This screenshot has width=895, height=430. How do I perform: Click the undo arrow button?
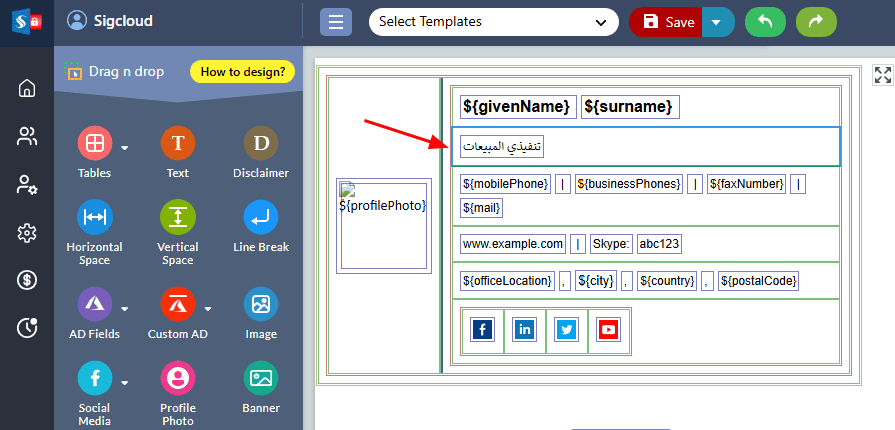(x=765, y=22)
